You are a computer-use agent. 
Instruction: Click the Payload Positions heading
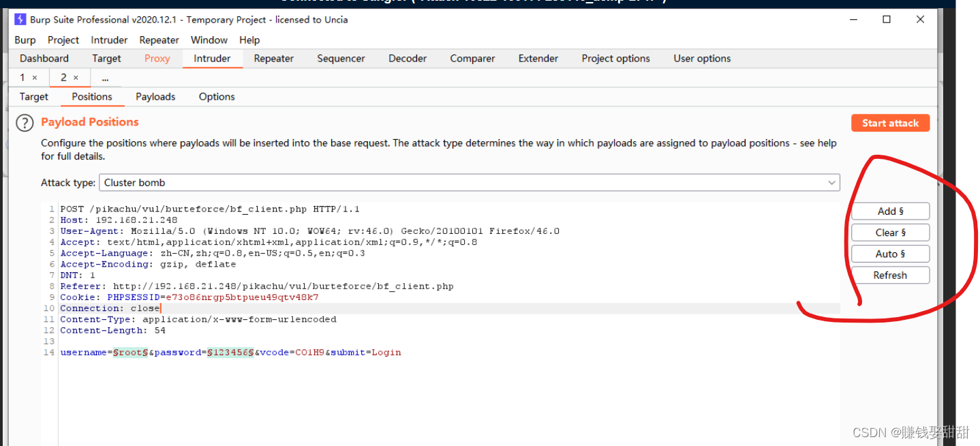[x=90, y=122]
